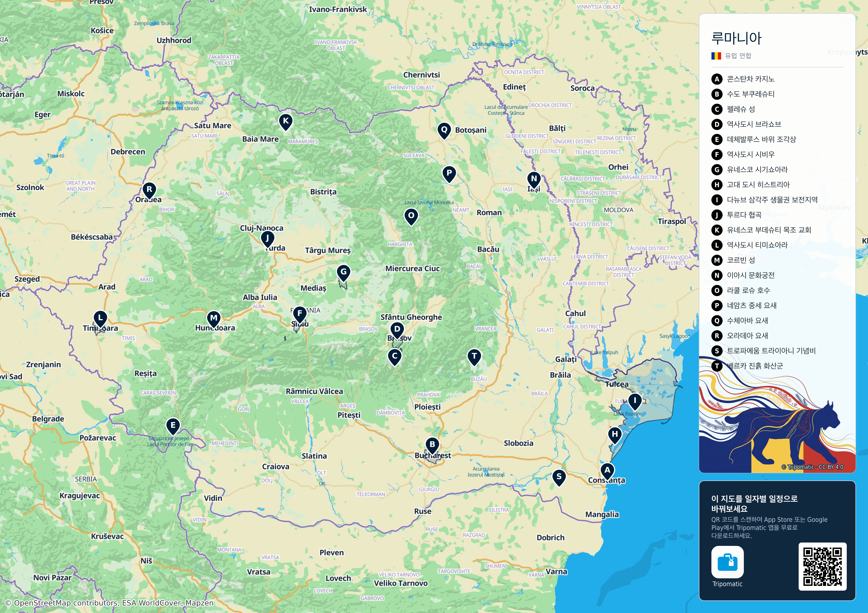Screen dimensions: 868x613
Task: Click legend entry 역사도시 브라쇼브
Action: point(746,124)
